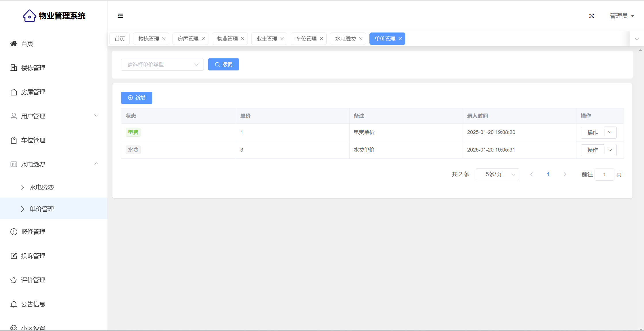The height and width of the screenshot is (331, 644).
Task: Click the 前往 page number input
Action: [604, 175]
